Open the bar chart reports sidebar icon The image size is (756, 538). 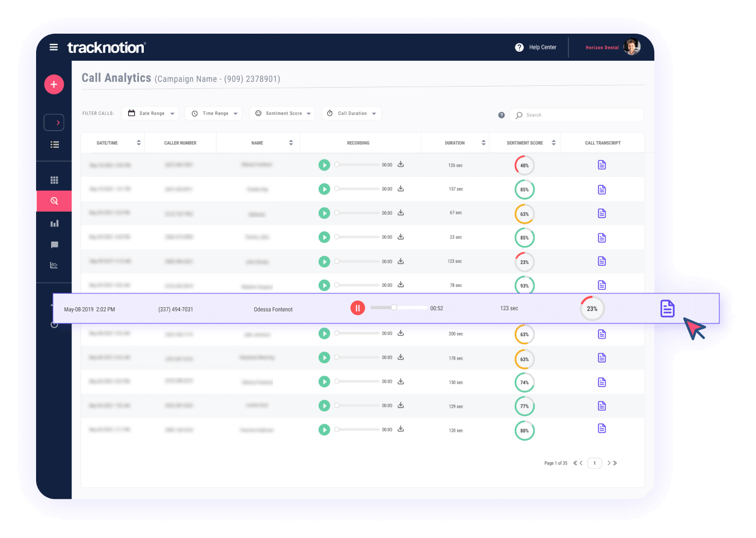(x=54, y=224)
